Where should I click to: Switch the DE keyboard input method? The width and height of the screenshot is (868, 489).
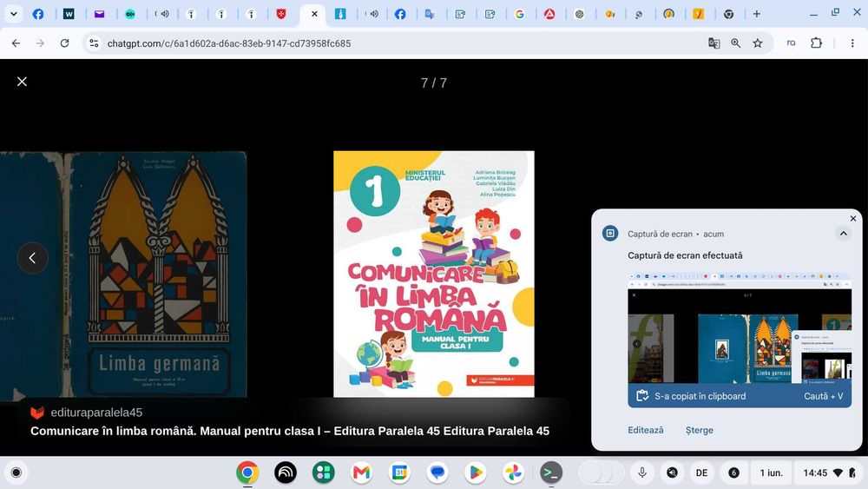pos(702,472)
